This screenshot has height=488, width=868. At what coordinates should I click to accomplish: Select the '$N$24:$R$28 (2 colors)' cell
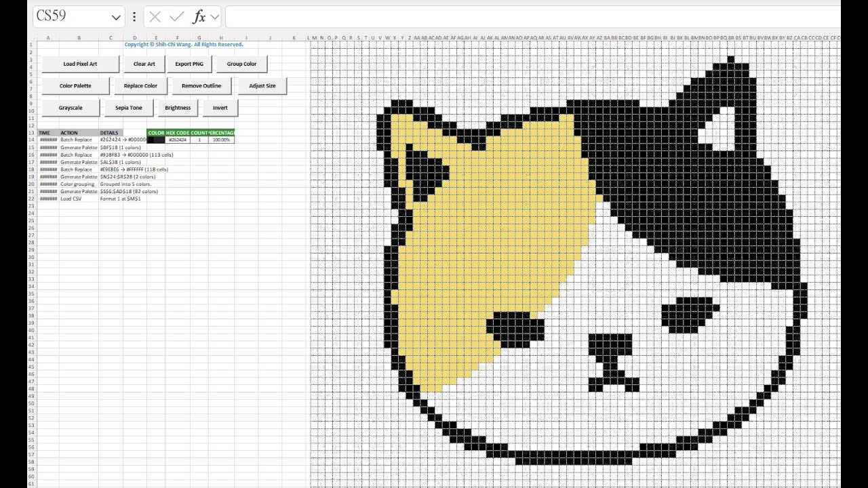pyautogui.click(x=127, y=177)
